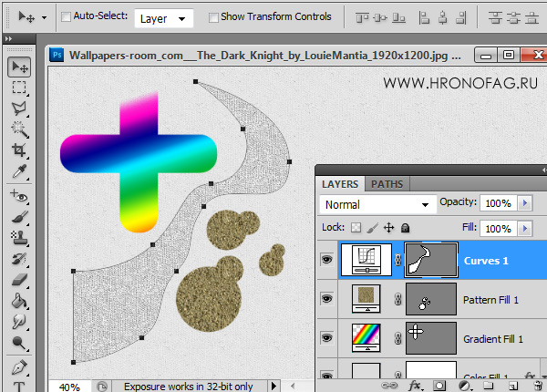Expand the toolbox double-arrow
The width and height of the screenshot is (547, 392).
9,38
